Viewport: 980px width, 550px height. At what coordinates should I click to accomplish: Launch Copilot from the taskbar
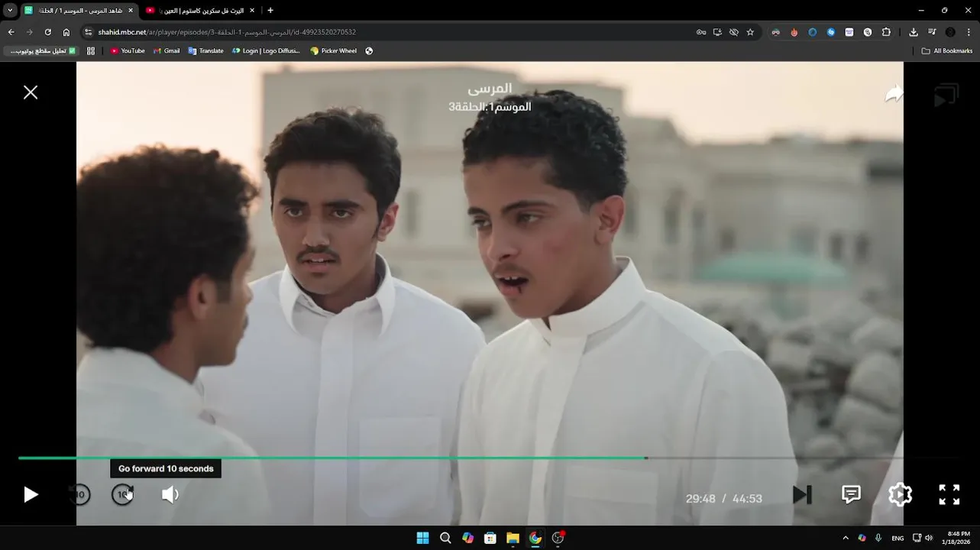pos(467,538)
